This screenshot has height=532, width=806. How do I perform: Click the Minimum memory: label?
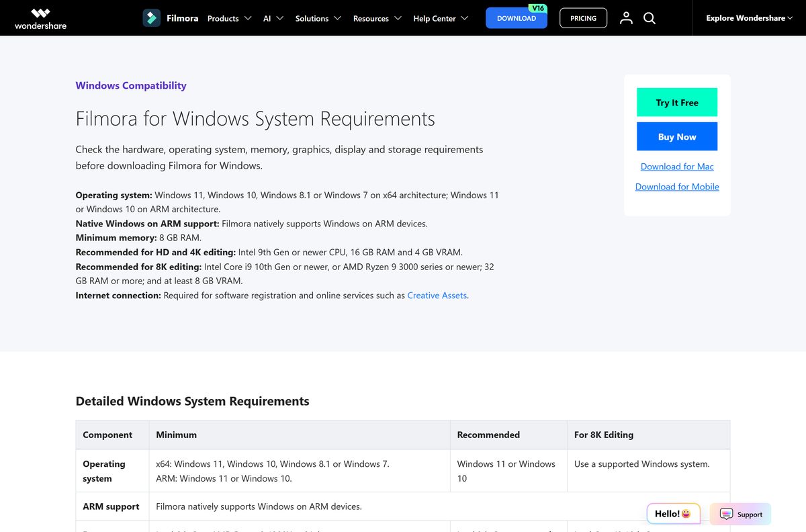(116, 238)
